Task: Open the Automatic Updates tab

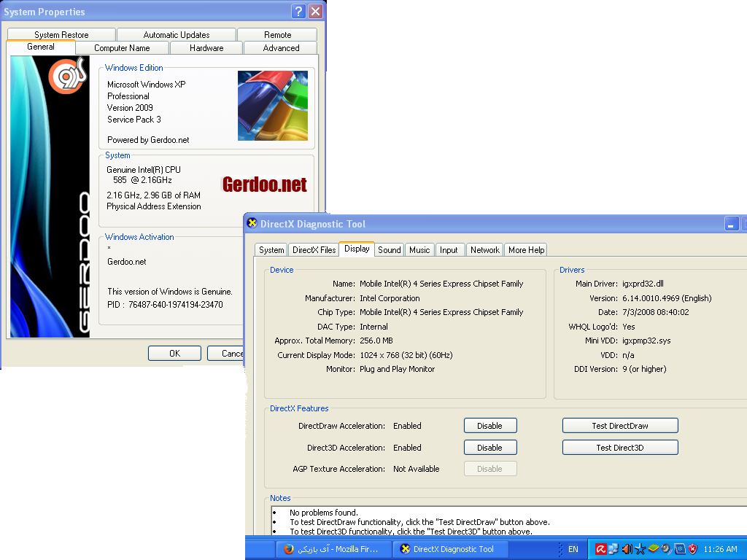Action: coord(177,35)
